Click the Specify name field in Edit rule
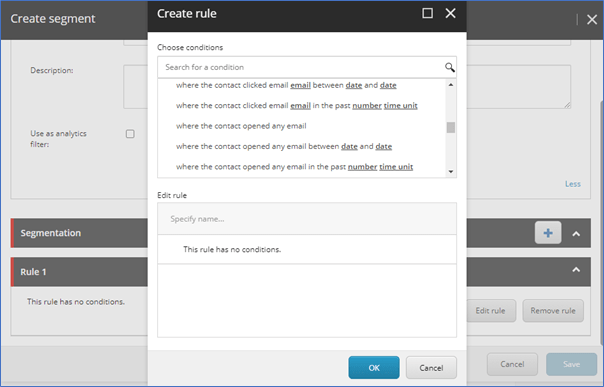The height and width of the screenshot is (387, 604). click(307, 219)
